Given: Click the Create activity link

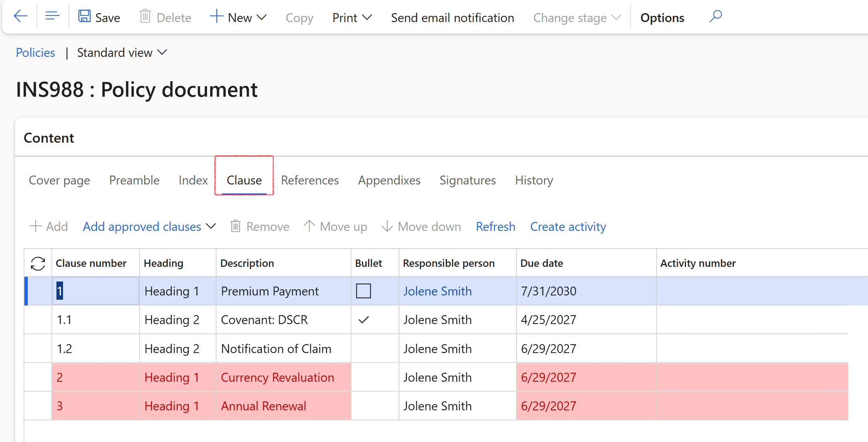Looking at the screenshot, I should [x=568, y=227].
